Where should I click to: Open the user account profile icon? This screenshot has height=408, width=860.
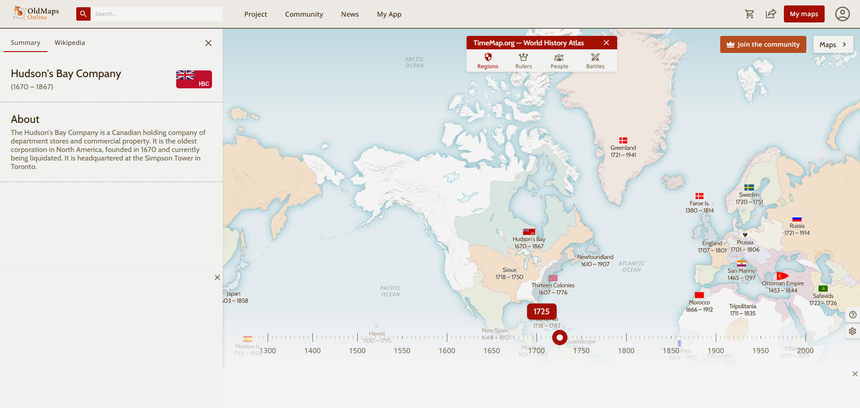point(842,14)
